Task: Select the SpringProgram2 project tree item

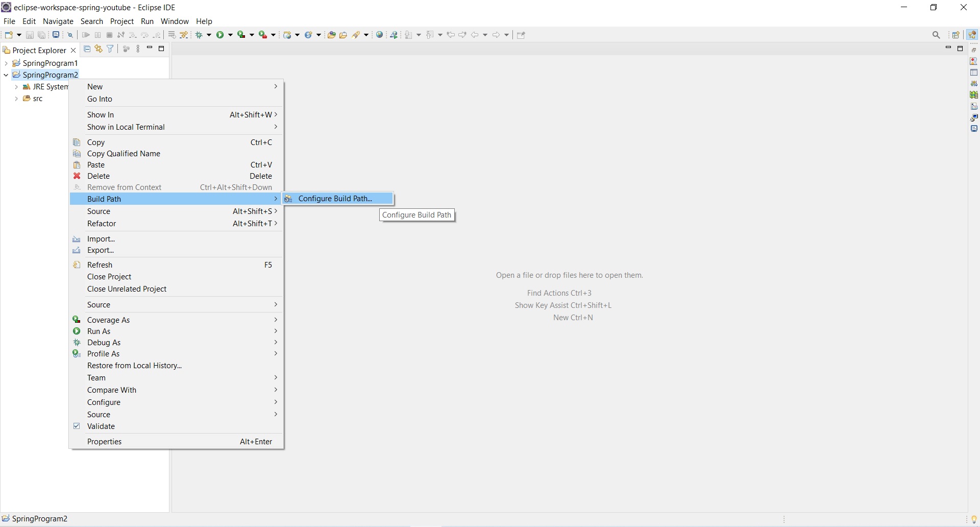Action: click(x=45, y=75)
